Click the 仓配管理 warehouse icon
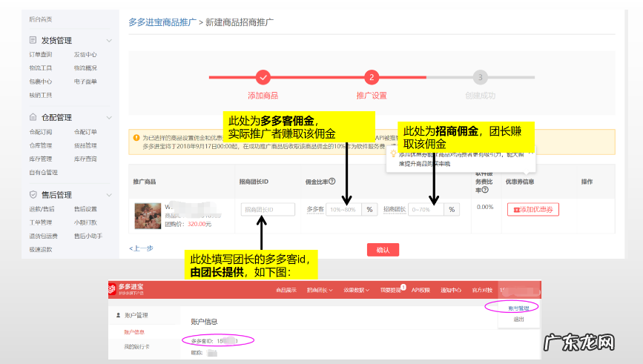643x364 pixels. click(x=33, y=117)
